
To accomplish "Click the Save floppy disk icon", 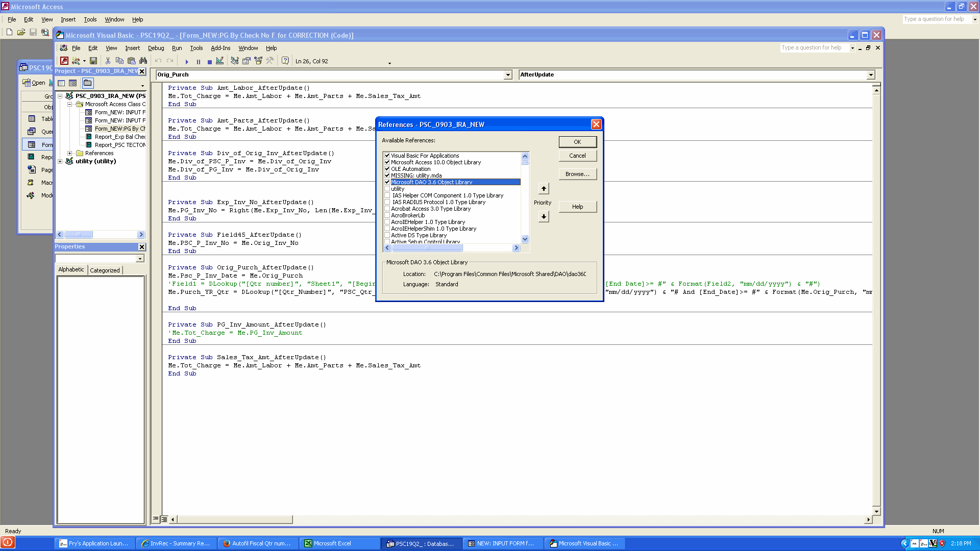I will point(93,61).
